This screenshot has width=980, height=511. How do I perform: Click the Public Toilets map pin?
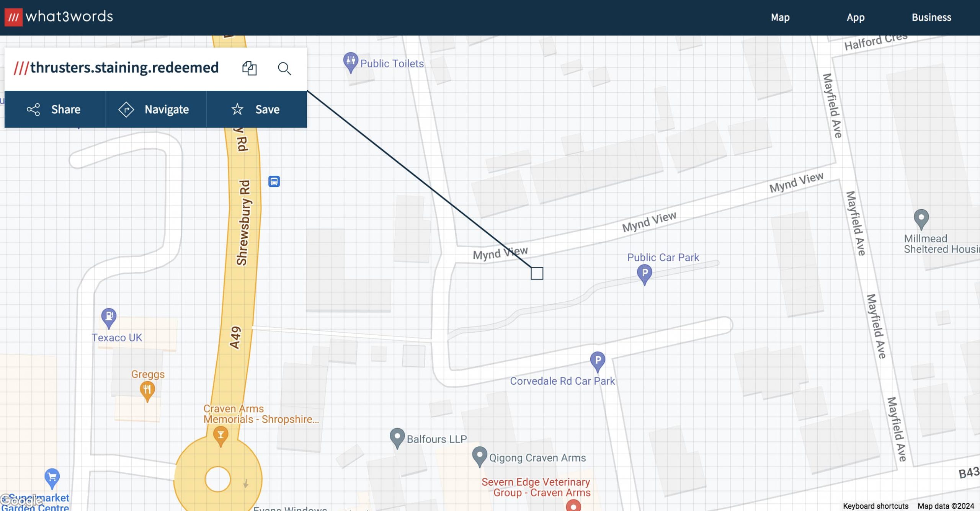[350, 62]
